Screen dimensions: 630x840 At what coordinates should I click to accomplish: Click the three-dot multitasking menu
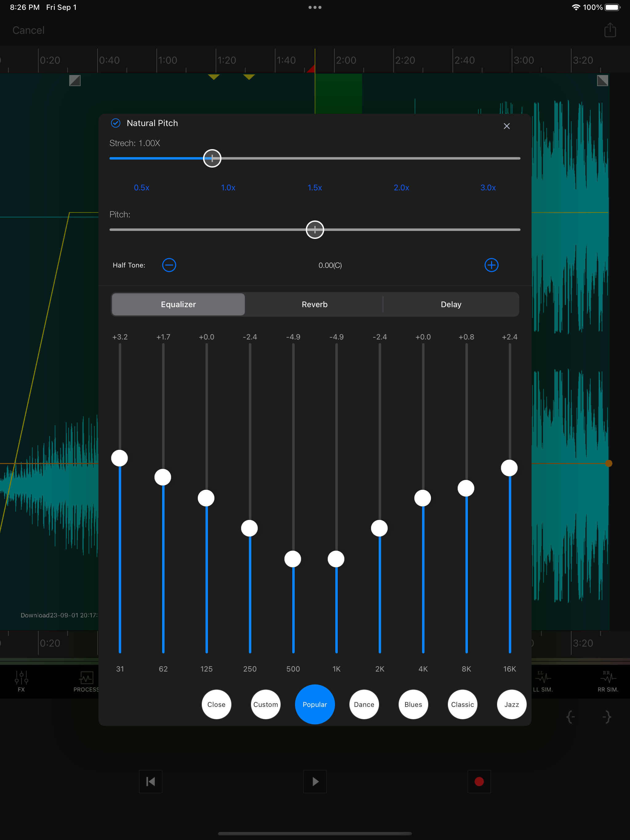315,7
